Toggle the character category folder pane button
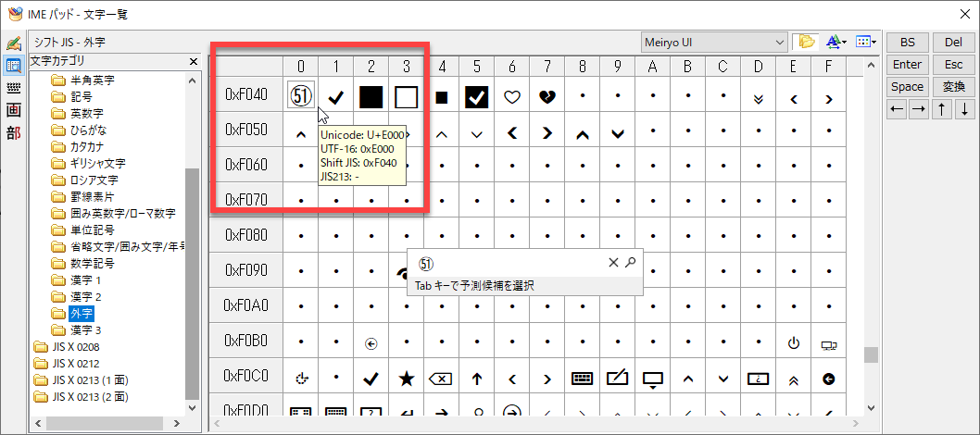Viewport: 980px width, 435px height. (x=805, y=42)
